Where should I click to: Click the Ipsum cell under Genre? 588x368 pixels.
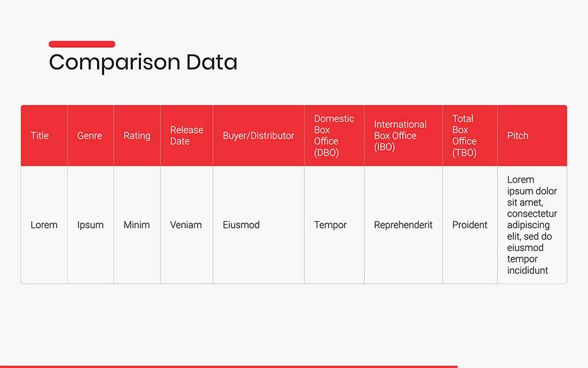pos(90,225)
